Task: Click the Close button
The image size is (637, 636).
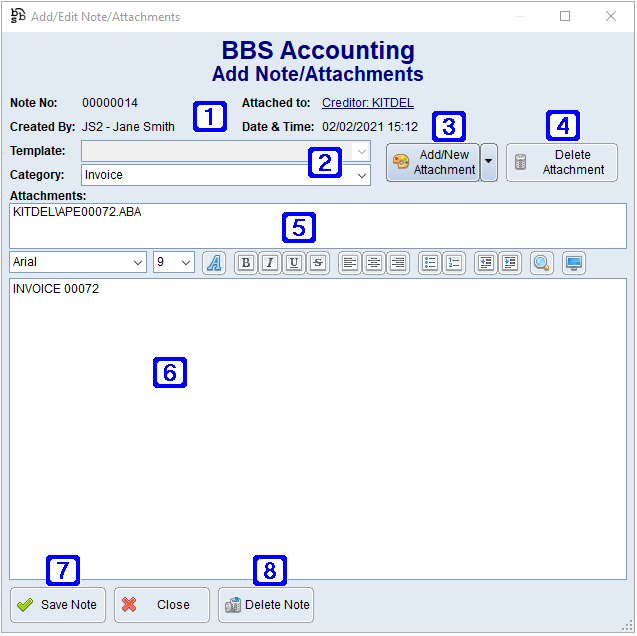Action: (x=162, y=605)
